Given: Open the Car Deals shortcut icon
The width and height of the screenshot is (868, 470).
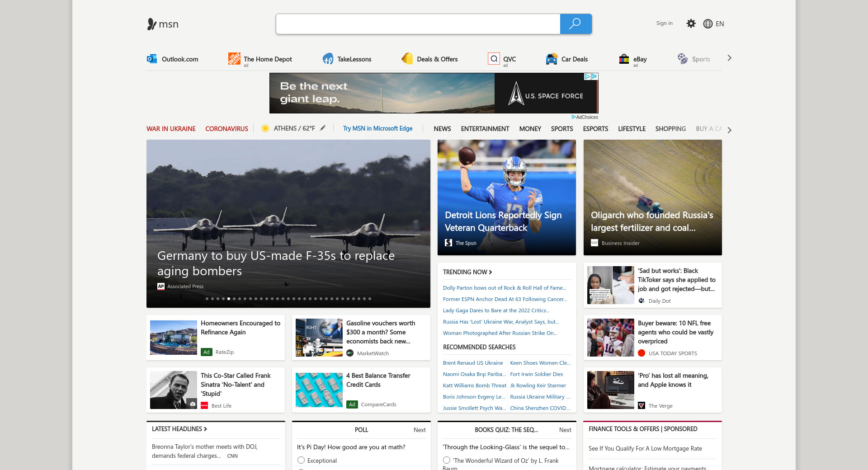Looking at the screenshot, I should (552, 59).
